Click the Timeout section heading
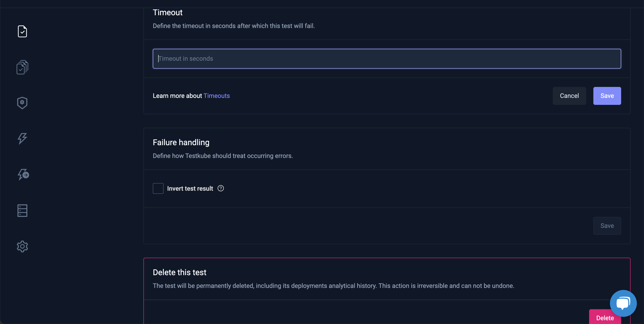 pos(168,12)
